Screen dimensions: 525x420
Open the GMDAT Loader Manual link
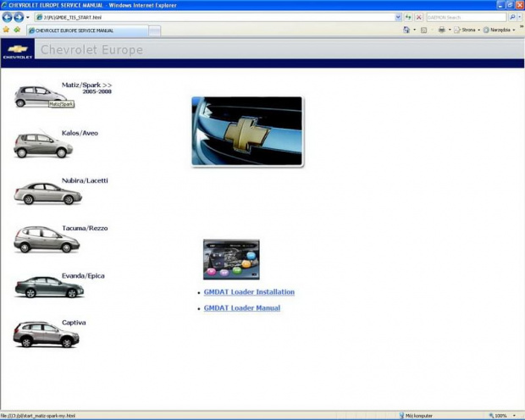pyautogui.click(x=241, y=308)
